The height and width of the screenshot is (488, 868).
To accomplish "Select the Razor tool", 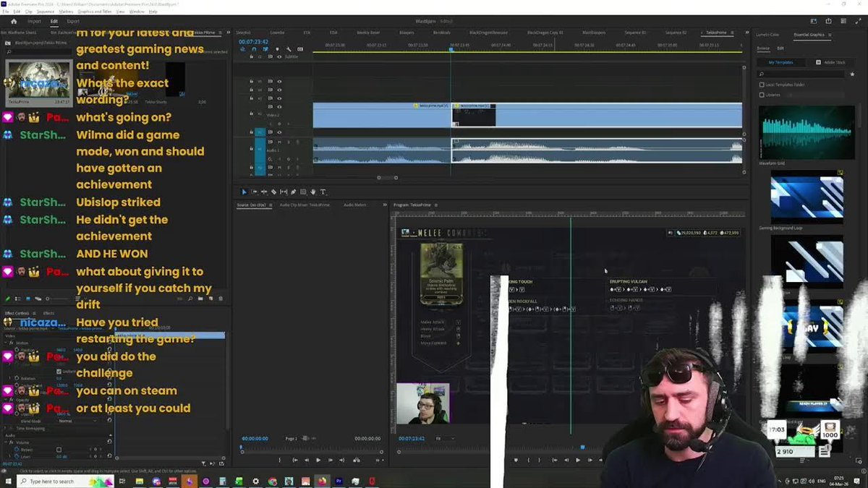I will [x=273, y=192].
